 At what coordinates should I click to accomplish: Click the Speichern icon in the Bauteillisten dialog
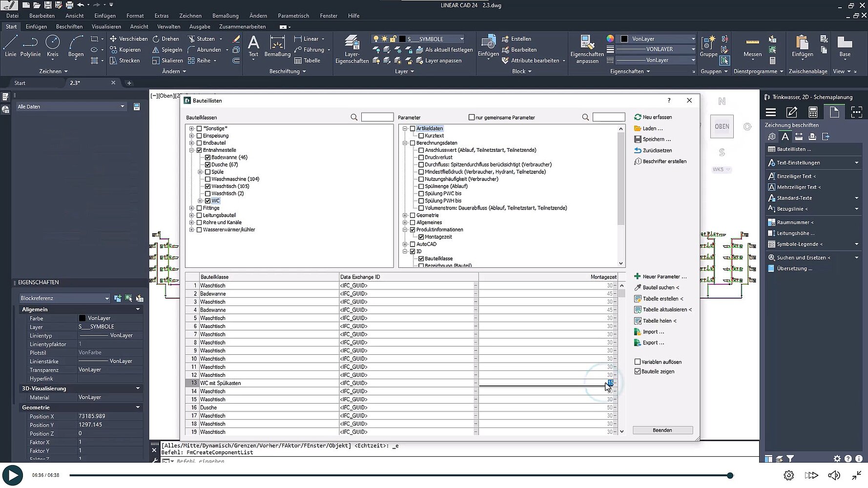pos(638,139)
